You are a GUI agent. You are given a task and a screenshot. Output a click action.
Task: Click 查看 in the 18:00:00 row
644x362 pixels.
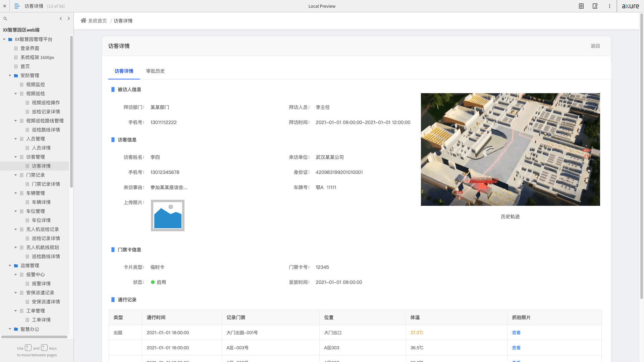(x=516, y=333)
